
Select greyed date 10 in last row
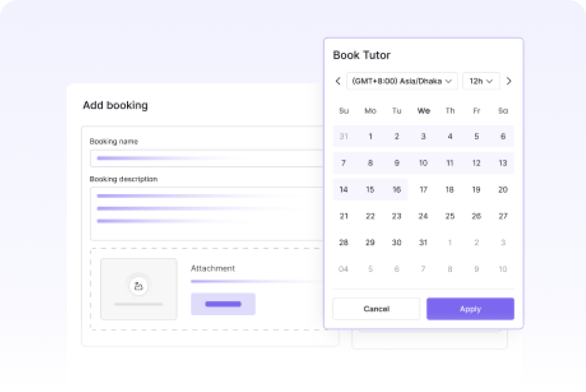(503, 269)
